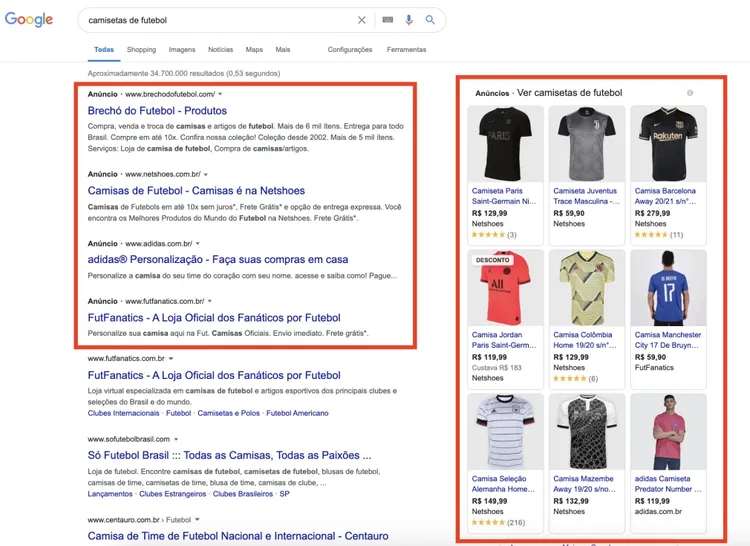Expand dropdown arrow of organic futfanatics.com.br result
The height and width of the screenshot is (546, 750).
171,359
